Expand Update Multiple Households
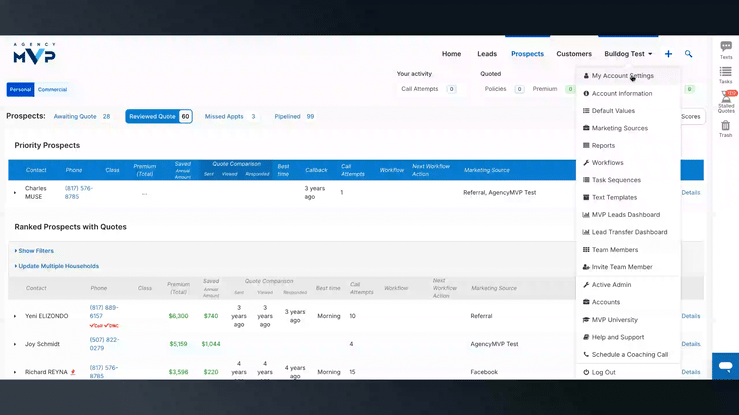 [x=57, y=266]
